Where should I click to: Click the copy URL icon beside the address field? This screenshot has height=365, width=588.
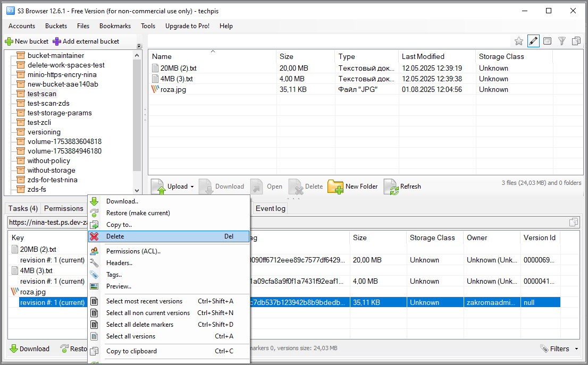pos(573,223)
